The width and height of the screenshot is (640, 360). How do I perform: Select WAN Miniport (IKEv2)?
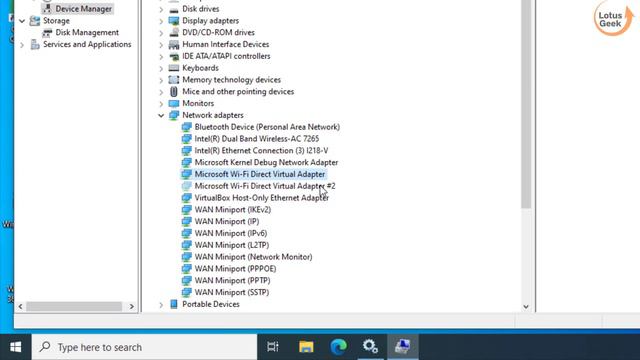point(233,210)
